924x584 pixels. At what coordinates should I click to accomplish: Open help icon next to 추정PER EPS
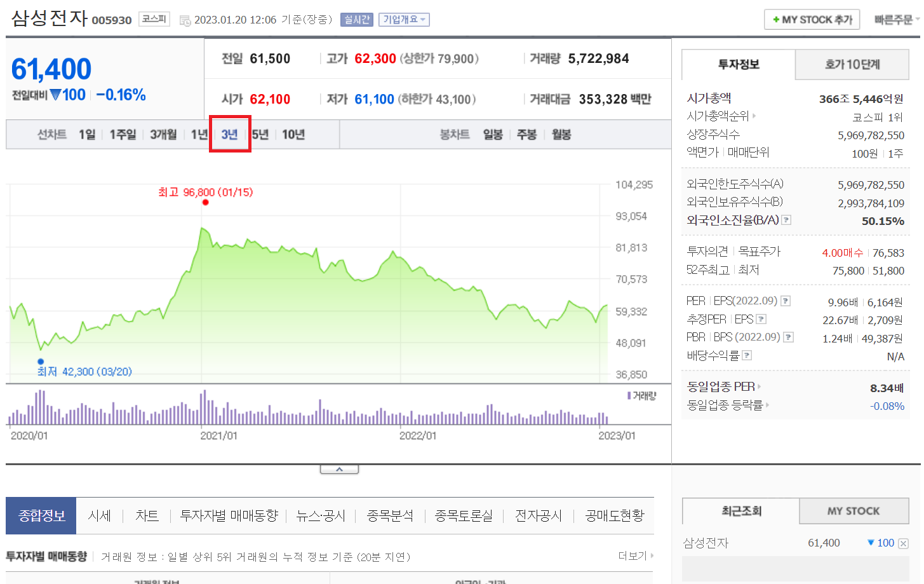click(761, 319)
